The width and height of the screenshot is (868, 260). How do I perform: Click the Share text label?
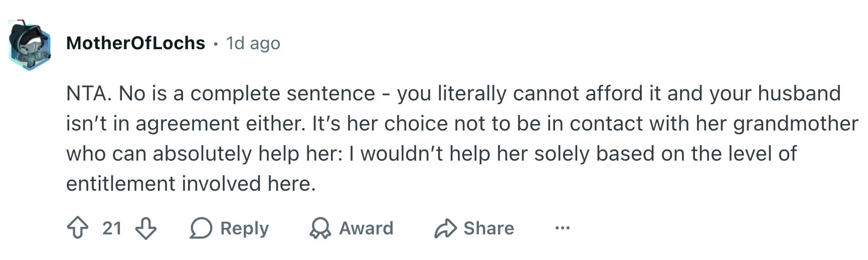(x=489, y=228)
